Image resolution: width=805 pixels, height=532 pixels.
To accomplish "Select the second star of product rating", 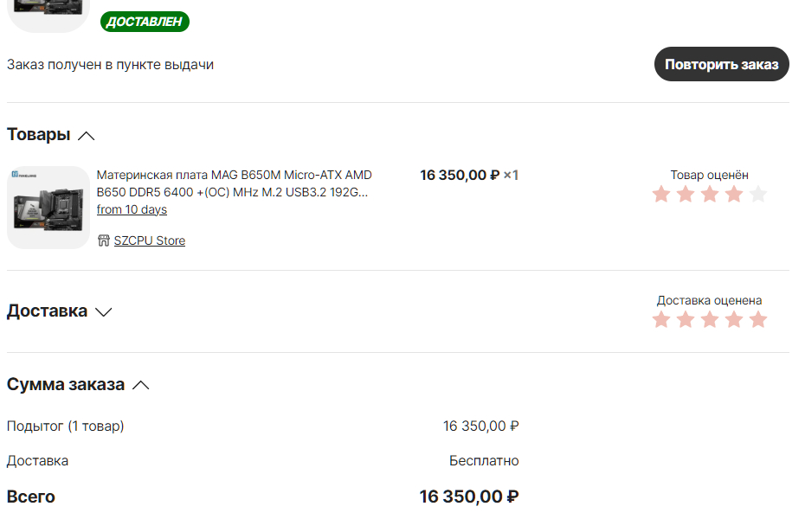I will (x=686, y=194).
